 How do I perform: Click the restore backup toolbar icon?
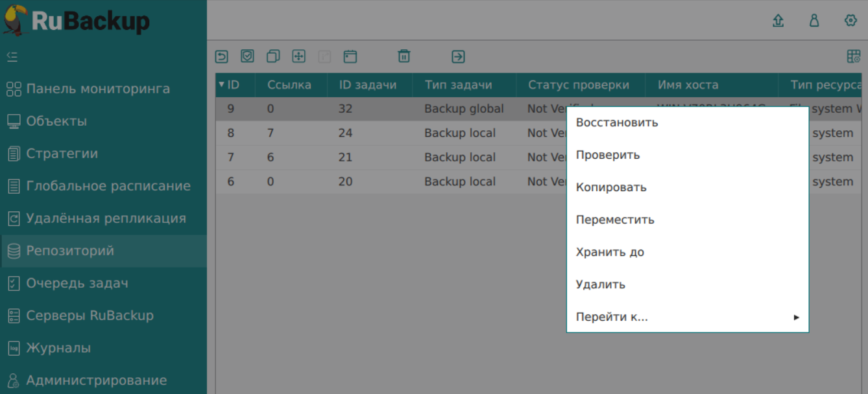pyautogui.click(x=222, y=57)
